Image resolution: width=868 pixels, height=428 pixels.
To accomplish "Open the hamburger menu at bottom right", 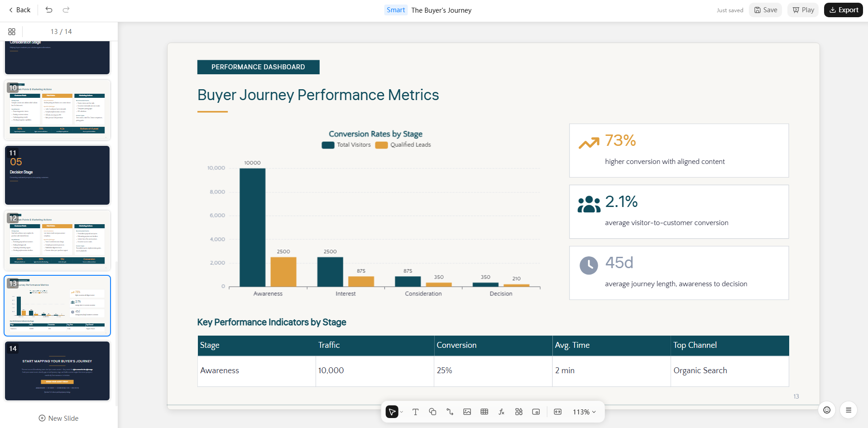I will tap(849, 410).
